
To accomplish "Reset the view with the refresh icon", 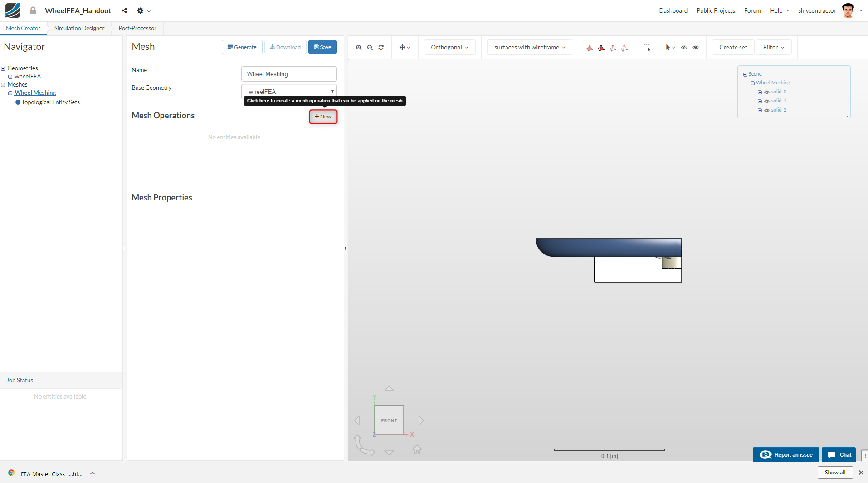I will click(381, 48).
